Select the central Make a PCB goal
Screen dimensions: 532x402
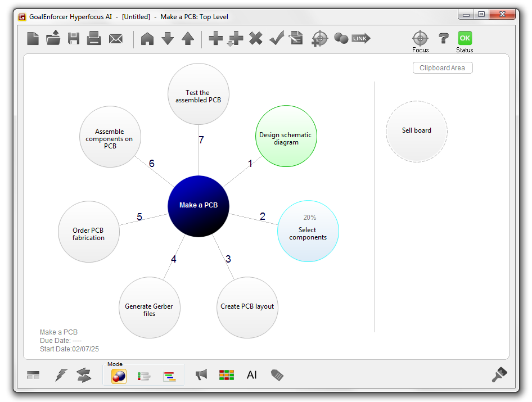click(199, 206)
